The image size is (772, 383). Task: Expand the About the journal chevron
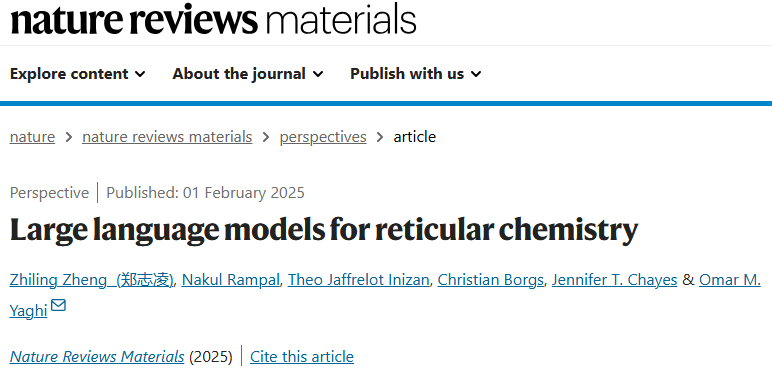(318, 74)
